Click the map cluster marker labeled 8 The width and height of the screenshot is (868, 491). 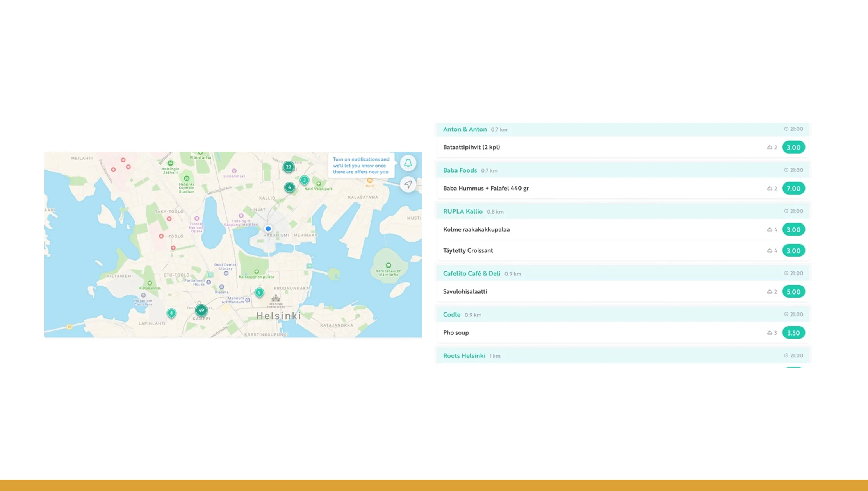(x=171, y=313)
